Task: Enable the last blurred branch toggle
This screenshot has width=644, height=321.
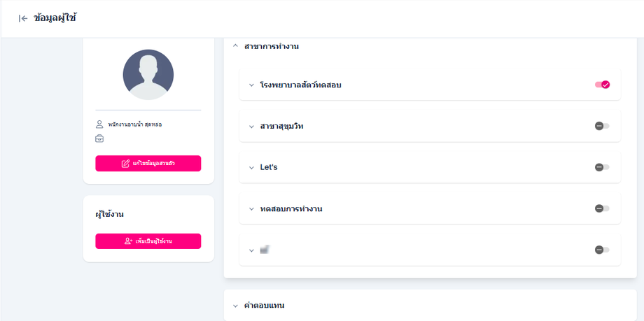Action: pos(602,250)
